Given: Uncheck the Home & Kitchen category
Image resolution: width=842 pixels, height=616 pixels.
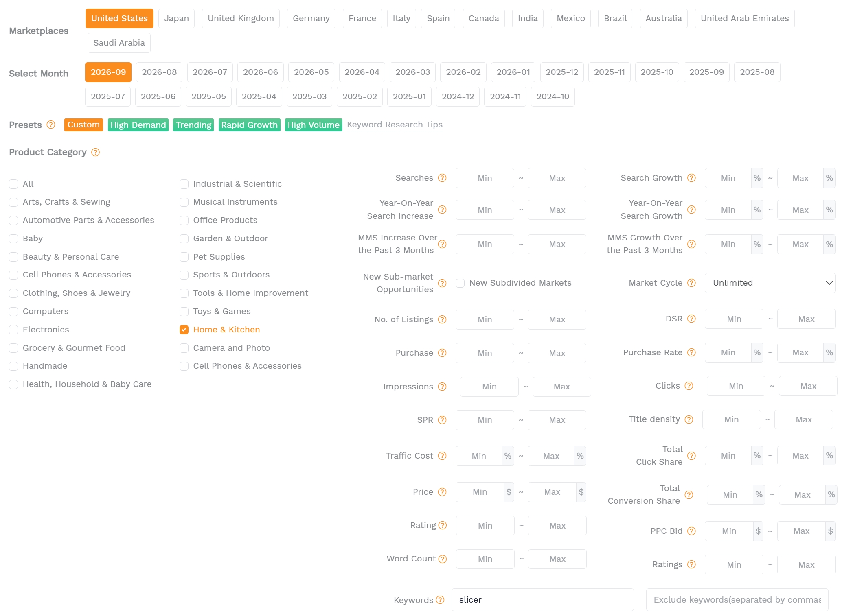Looking at the screenshot, I should [184, 330].
